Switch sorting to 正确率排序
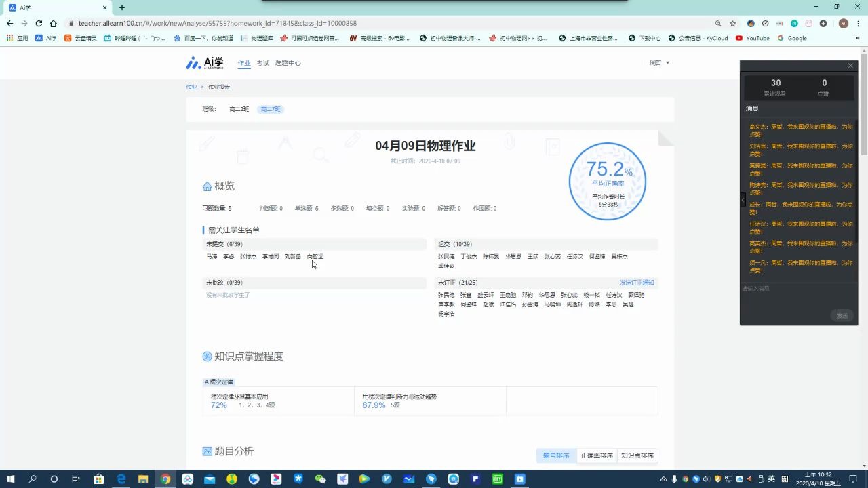The image size is (868, 488). (x=596, y=455)
